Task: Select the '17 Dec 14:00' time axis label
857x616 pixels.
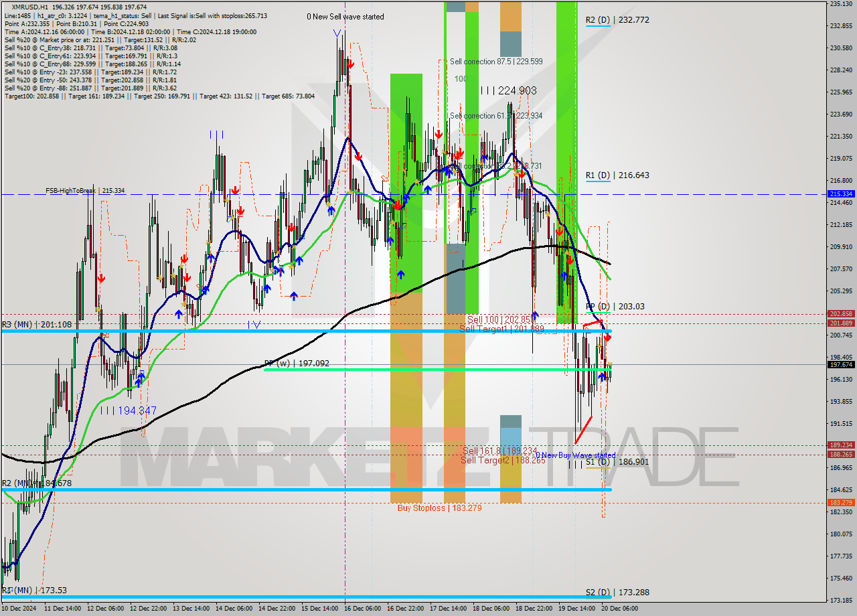Action: click(x=449, y=609)
